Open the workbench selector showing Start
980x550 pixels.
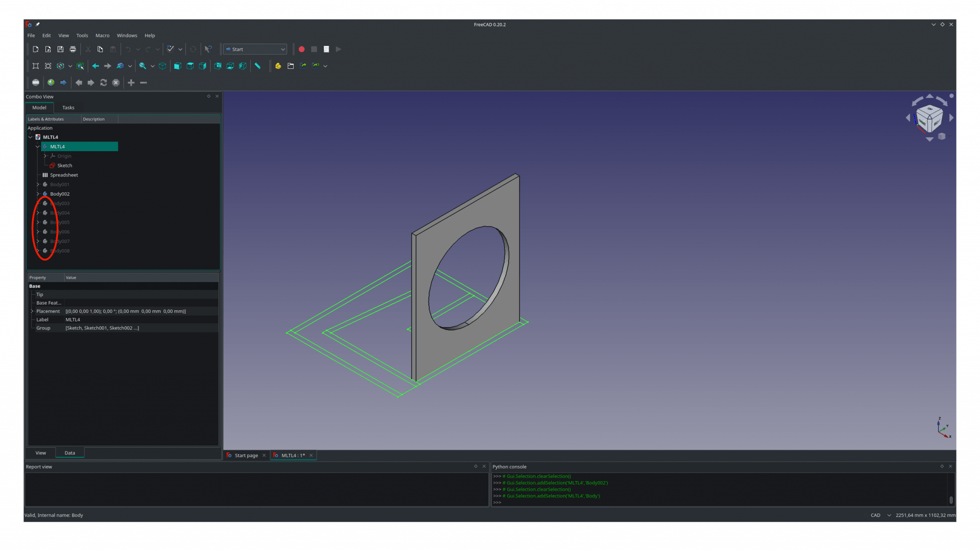pos(255,49)
